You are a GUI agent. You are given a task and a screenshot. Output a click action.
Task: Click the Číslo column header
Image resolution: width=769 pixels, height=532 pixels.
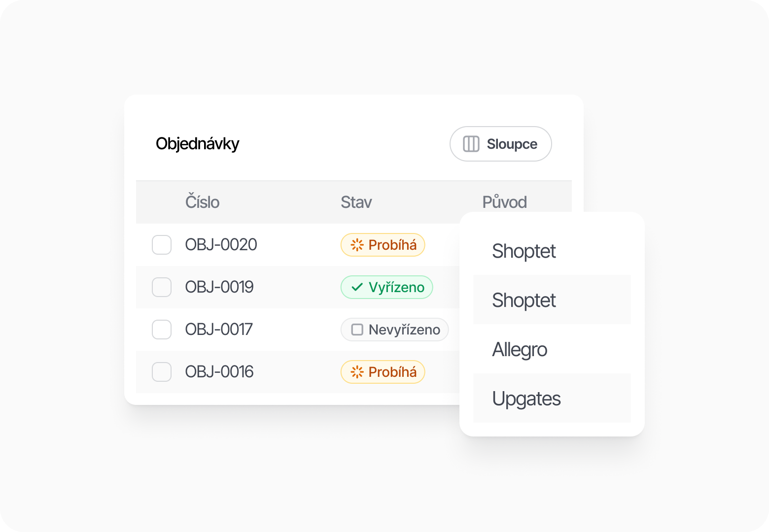point(202,202)
